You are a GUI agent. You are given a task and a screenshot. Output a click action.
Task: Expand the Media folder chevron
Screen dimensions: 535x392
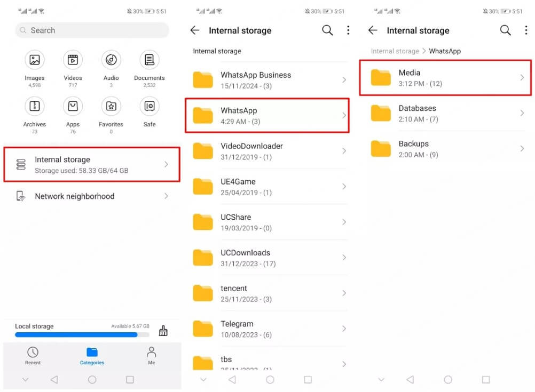522,78
